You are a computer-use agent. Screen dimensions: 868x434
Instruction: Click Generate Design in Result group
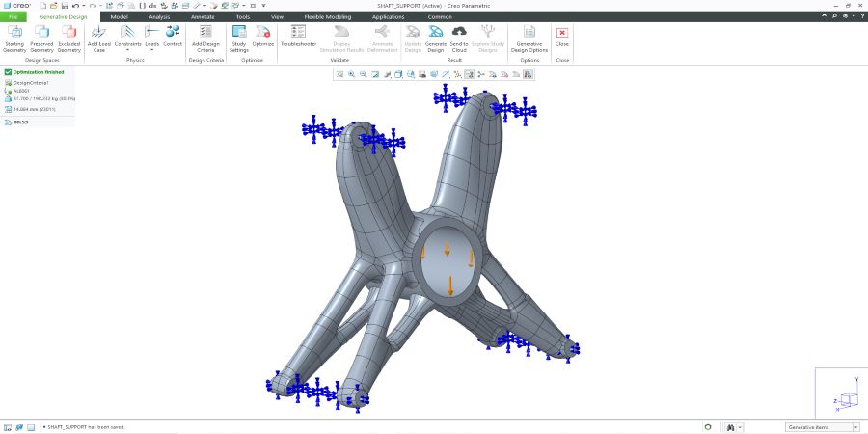436,38
